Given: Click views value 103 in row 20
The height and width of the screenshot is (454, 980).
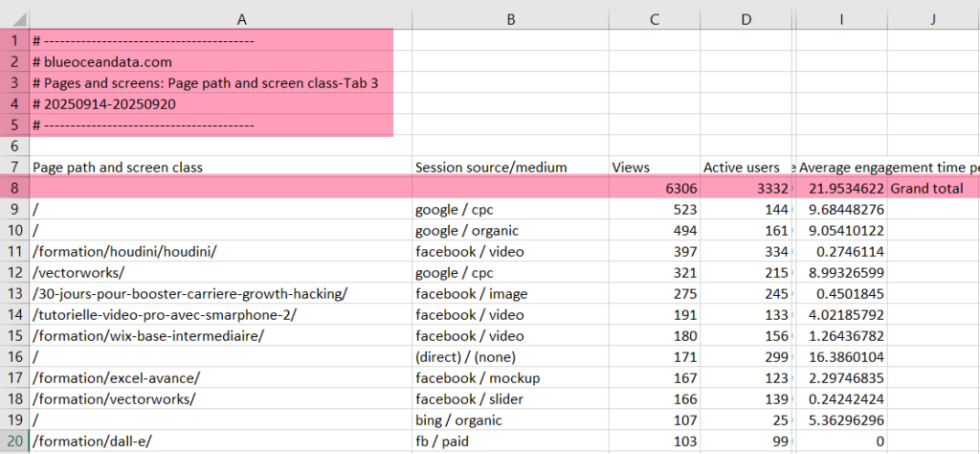Looking at the screenshot, I should click(655, 441).
